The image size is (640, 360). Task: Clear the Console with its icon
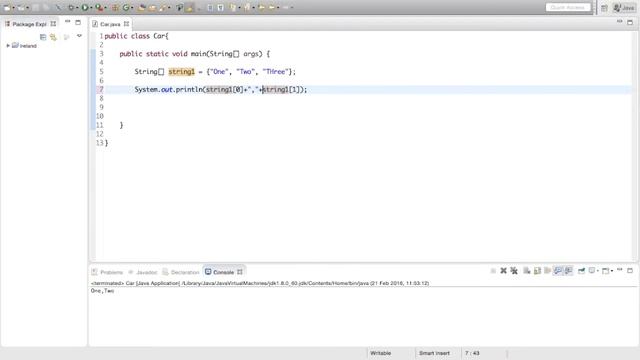527,271
